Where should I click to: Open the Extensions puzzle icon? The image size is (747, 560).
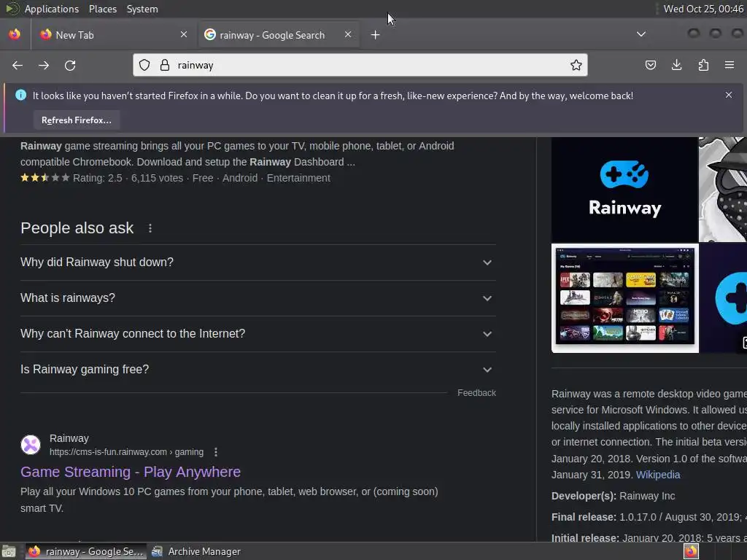[x=703, y=65]
